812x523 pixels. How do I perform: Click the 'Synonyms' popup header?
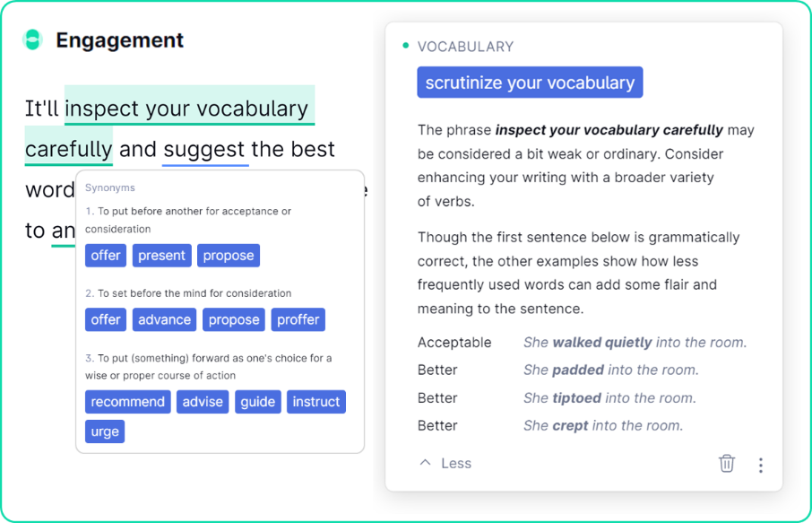[109, 188]
